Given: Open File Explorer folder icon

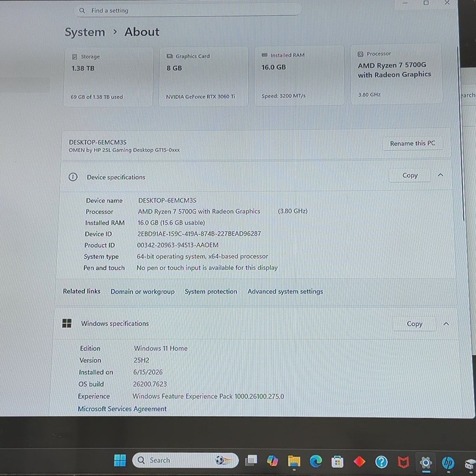Looking at the screenshot, I should 294,461.
